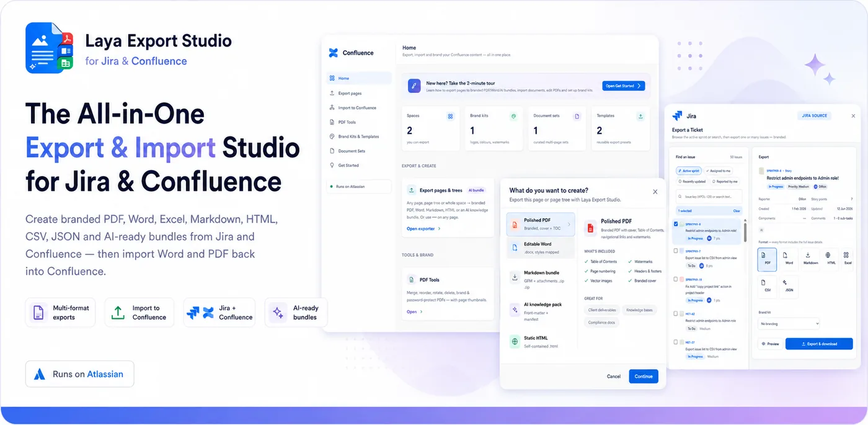Click the Document sets card page icon
868x425 pixels.
577,116
